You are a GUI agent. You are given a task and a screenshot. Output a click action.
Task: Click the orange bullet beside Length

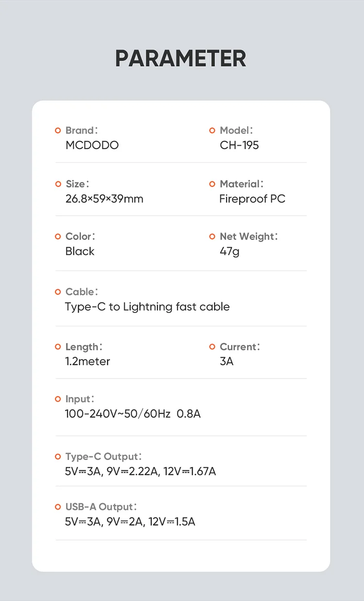point(58,347)
